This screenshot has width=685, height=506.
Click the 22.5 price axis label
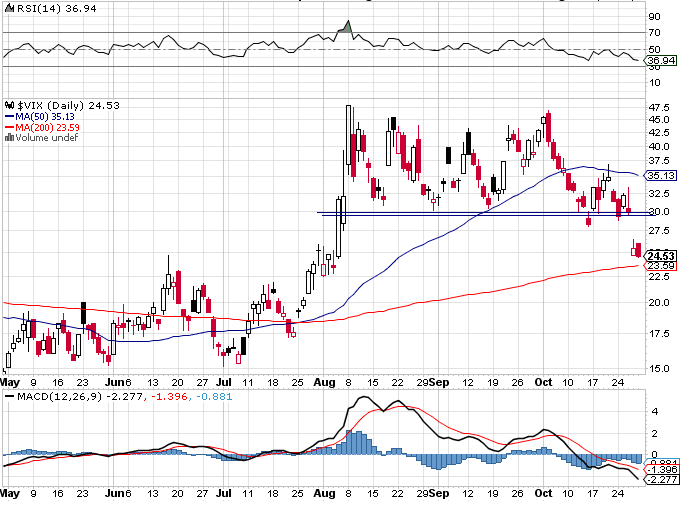click(659, 277)
